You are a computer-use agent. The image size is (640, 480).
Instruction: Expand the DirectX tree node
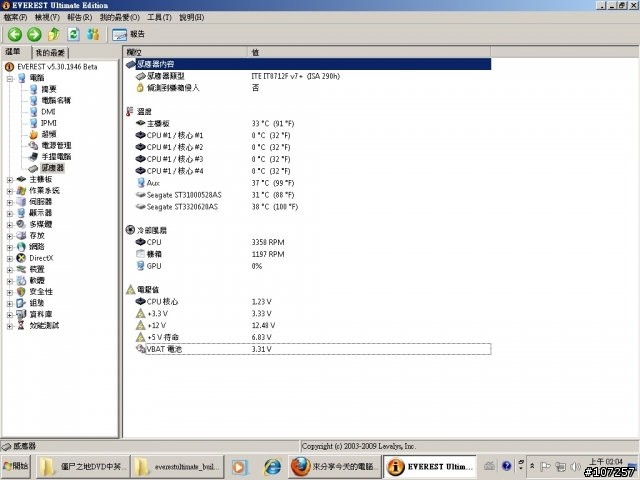[x=10, y=258]
